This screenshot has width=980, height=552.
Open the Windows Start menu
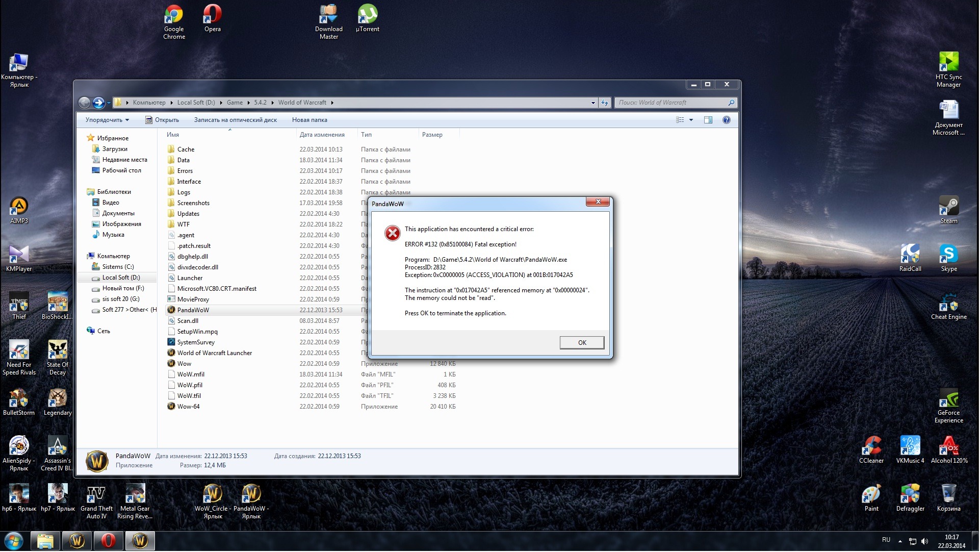pyautogui.click(x=14, y=541)
